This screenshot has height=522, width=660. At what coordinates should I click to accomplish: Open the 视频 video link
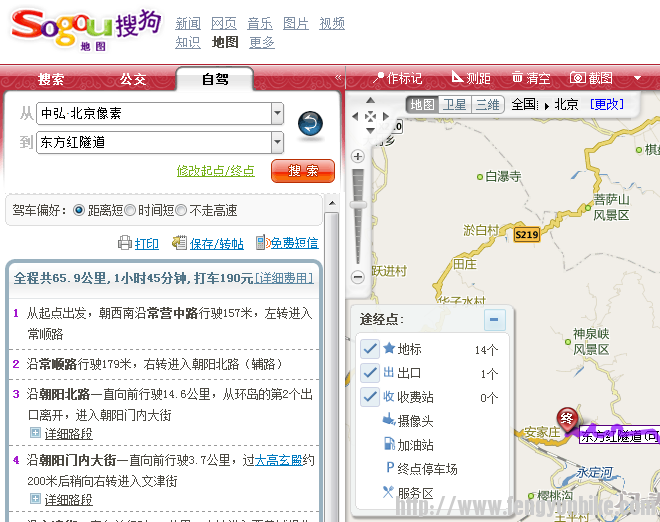point(332,23)
